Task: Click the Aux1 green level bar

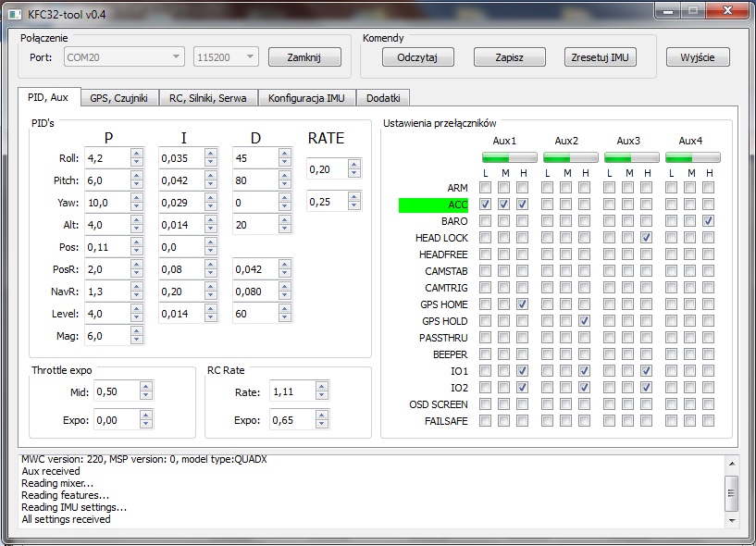Action: (x=503, y=158)
